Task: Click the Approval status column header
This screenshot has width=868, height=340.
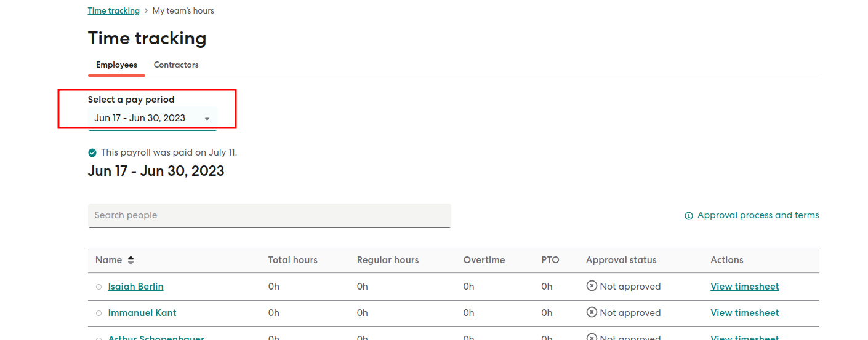Action: 621,260
